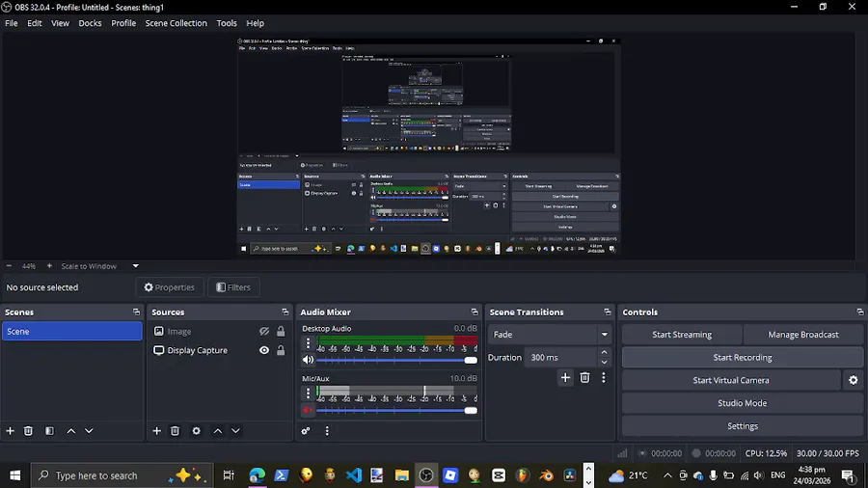The image size is (868, 488).
Task: Pop out the Audio Mixer dock
Action: [x=475, y=312]
